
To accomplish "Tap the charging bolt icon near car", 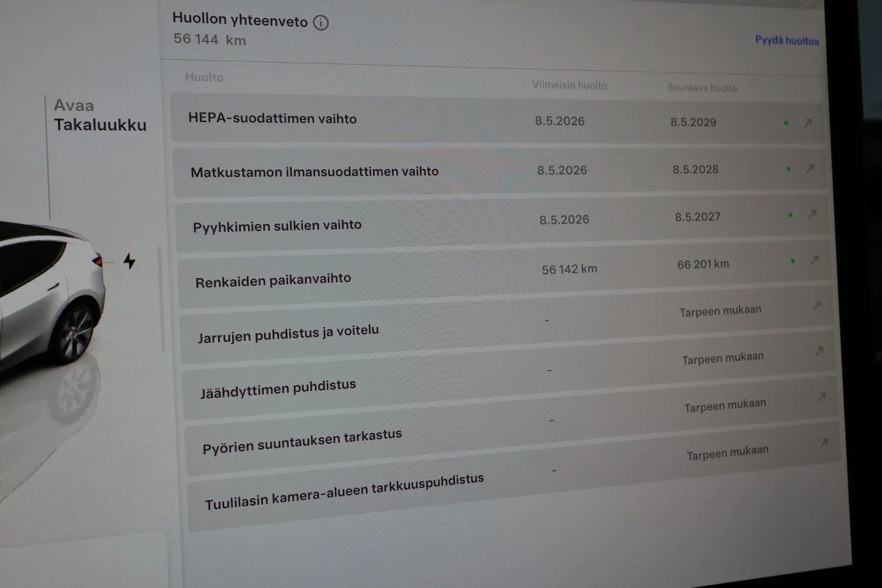I will [130, 261].
